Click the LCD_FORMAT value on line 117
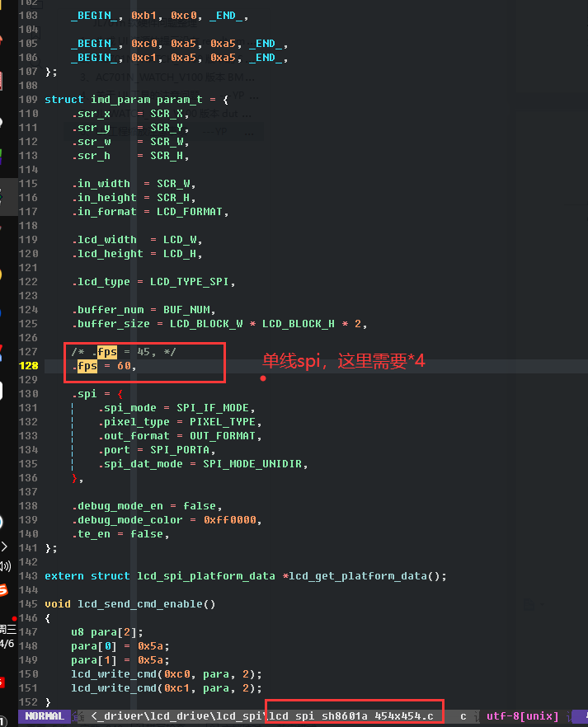Screen dimensions: 588x727 (190, 212)
